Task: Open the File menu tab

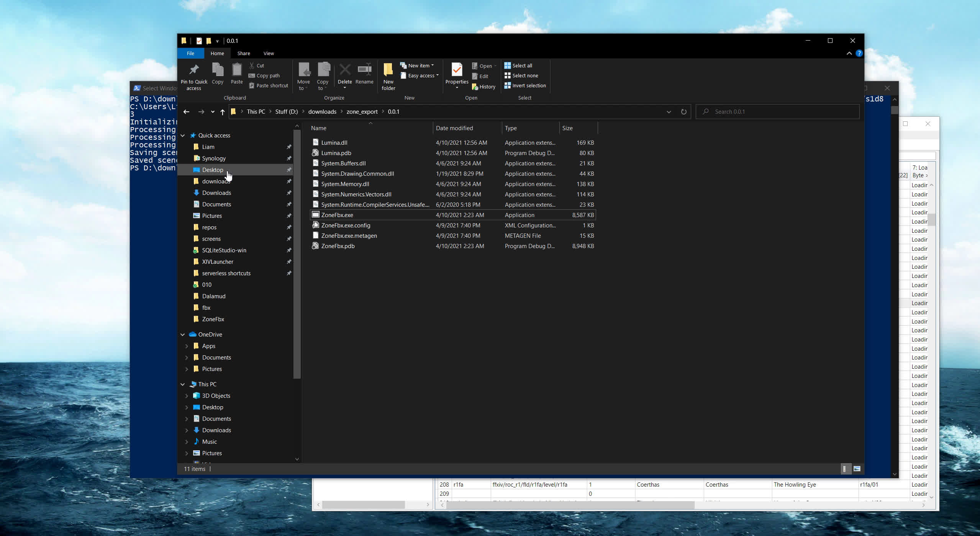Action: click(190, 54)
